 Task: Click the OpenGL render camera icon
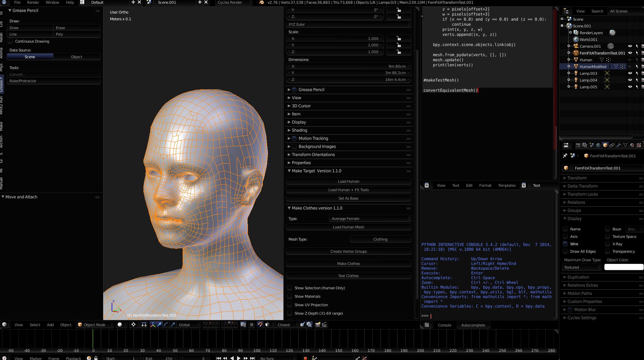pos(318,324)
